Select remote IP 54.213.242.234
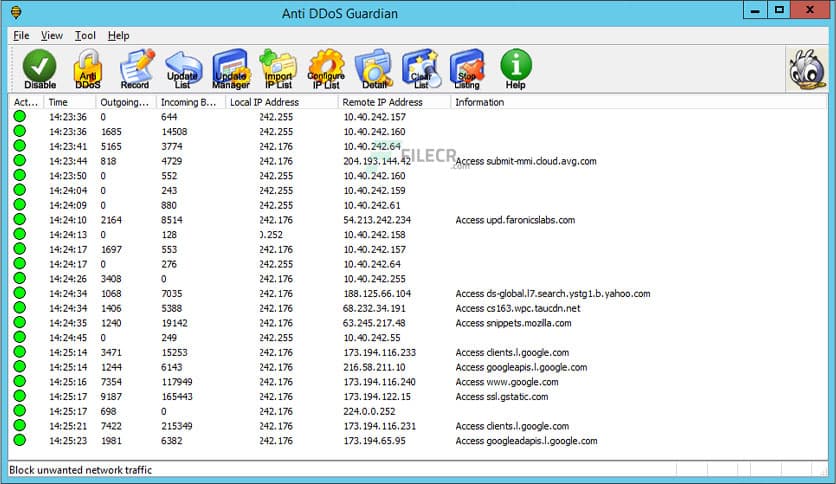This screenshot has width=836, height=484. pyautogui.click(x=377, y=220)
